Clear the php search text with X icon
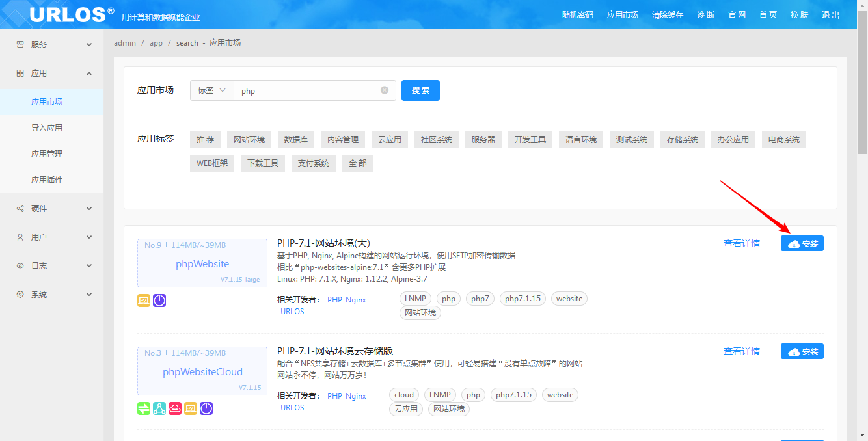This screenshot has width=868, height=441. (385, 90)
